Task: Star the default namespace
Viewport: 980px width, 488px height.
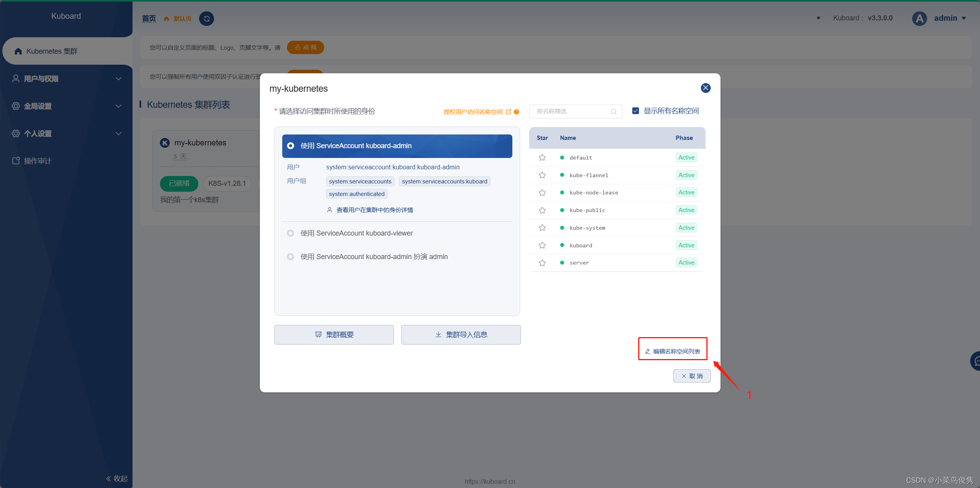Action: (x=542, y=158)
